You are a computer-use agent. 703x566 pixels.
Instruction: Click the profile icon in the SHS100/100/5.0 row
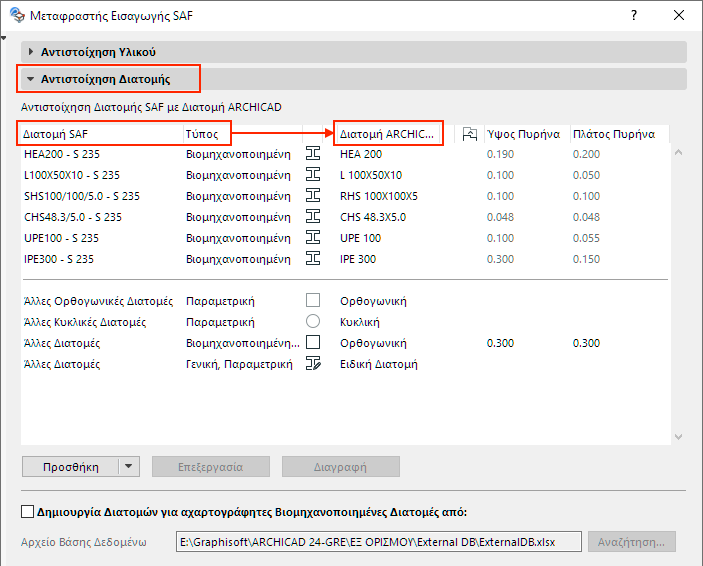pos(313,196)
